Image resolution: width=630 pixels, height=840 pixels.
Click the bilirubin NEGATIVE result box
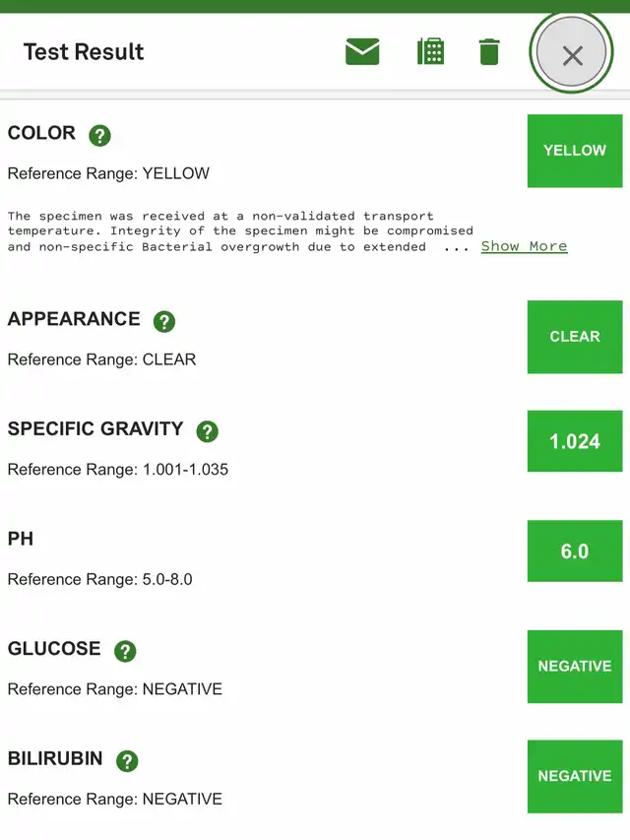click(575, 776)
